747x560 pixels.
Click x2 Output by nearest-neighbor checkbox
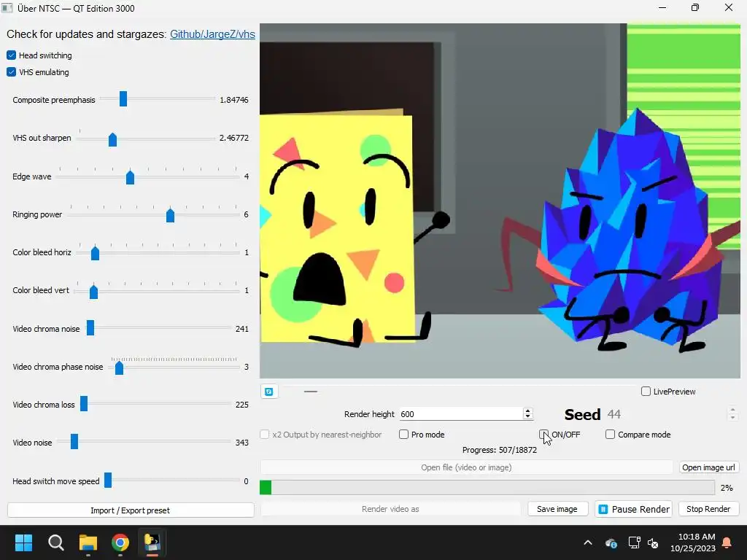pos(264,435)
